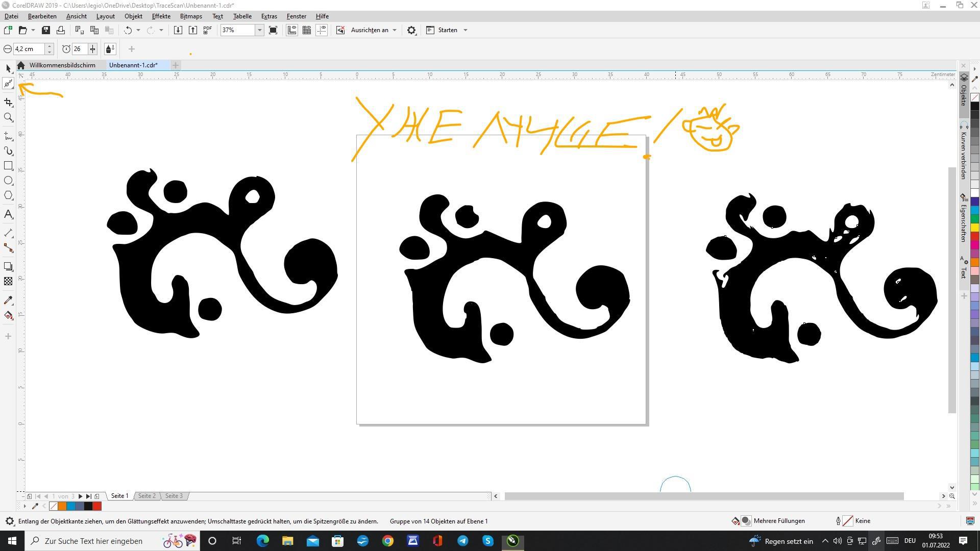This screenshot has height=551, width=980.
Task: Open the Bitmaps menu
Action: pos(191,16)
